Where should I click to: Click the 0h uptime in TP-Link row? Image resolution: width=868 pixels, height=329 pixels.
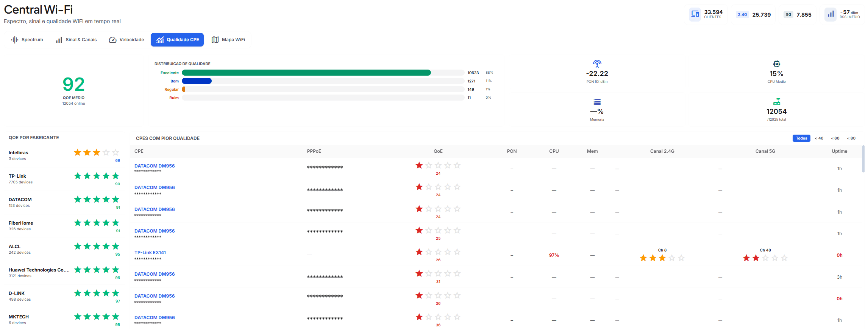[x=840, y=255]
